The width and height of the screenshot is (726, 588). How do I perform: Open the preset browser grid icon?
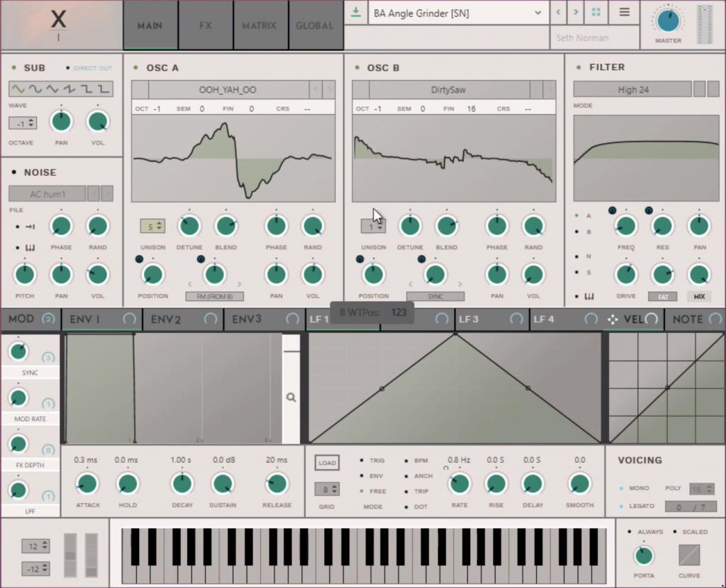596,13
